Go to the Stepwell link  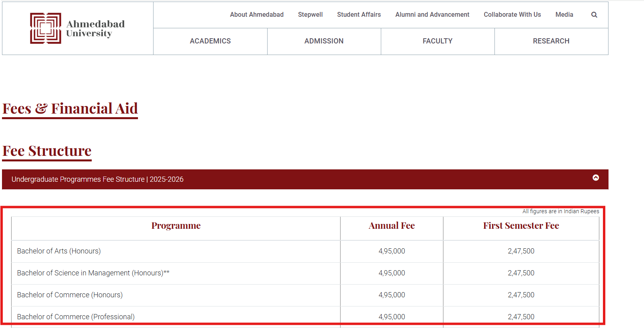point(310,14)
